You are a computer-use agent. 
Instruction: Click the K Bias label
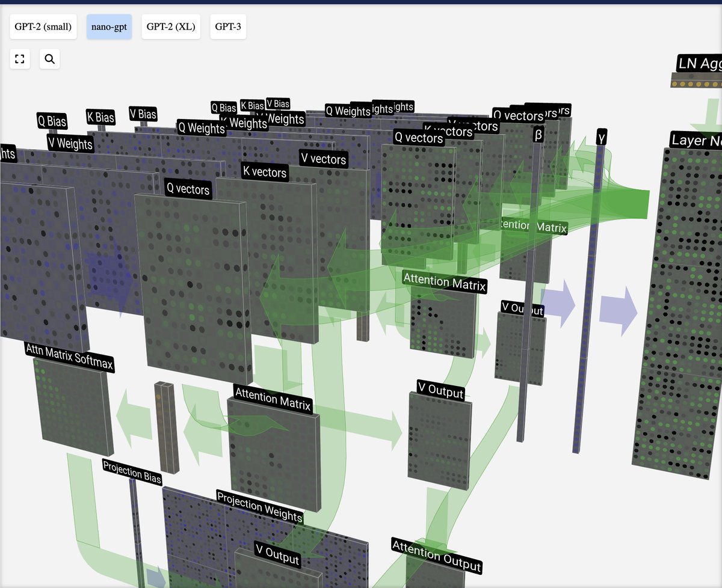pyautogui.click(x=100, y=118)
